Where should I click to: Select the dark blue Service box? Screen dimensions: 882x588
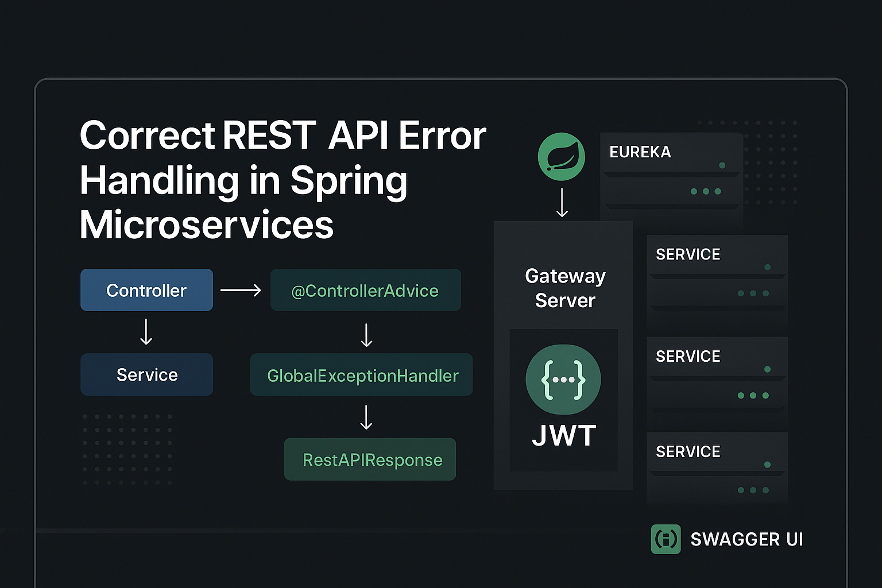click(146, 374)
